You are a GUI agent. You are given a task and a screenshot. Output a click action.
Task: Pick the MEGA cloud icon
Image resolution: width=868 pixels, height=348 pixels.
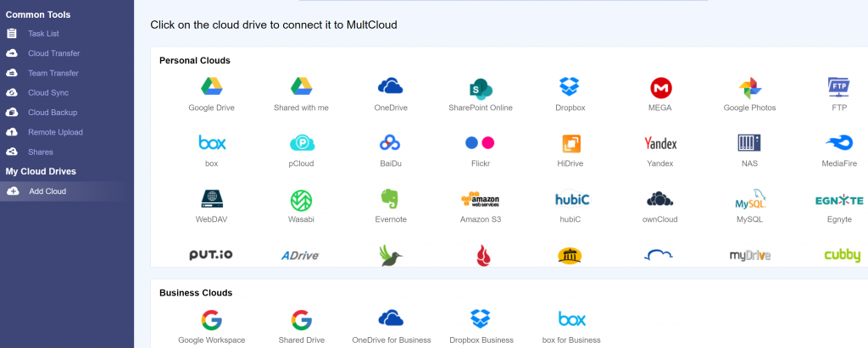[660, 88]
